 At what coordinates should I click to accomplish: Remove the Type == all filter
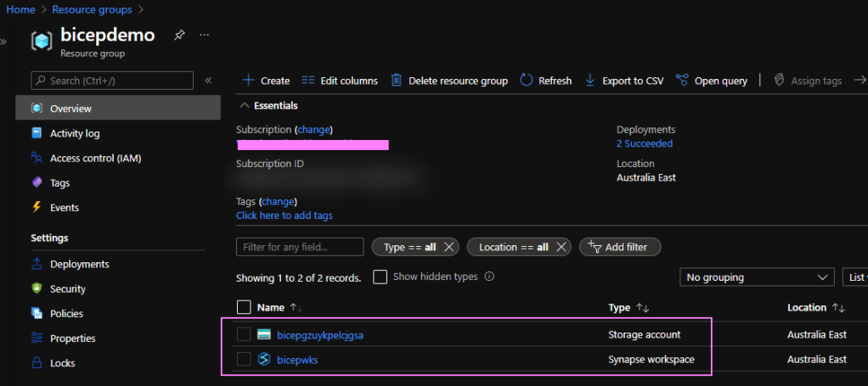[448, 247]
